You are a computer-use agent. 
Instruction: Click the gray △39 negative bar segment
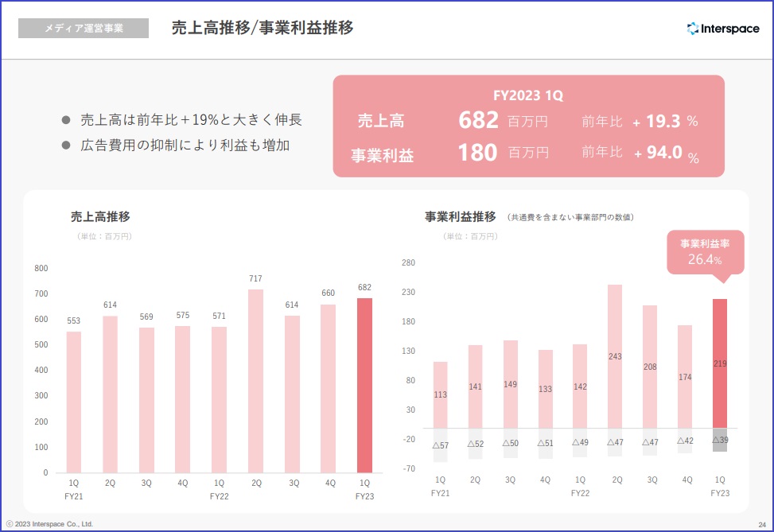(x=719, y=440)
